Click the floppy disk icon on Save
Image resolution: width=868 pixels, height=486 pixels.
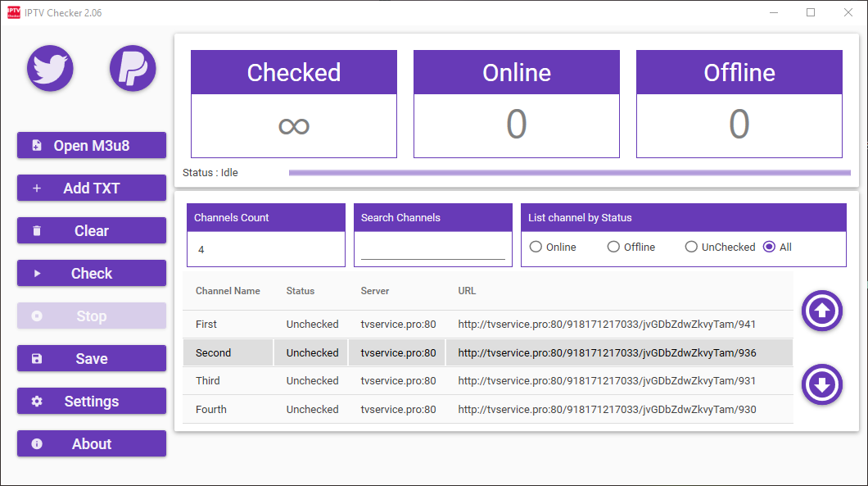[37, 359]
